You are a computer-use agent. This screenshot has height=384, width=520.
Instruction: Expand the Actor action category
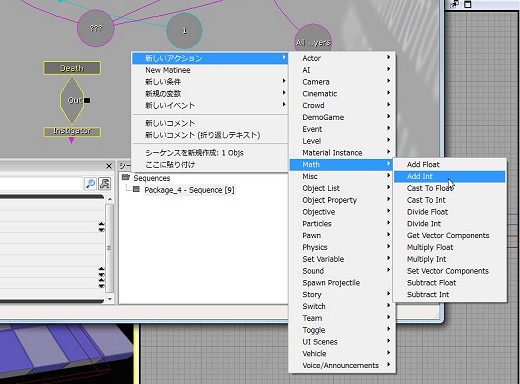click(342, 58)
